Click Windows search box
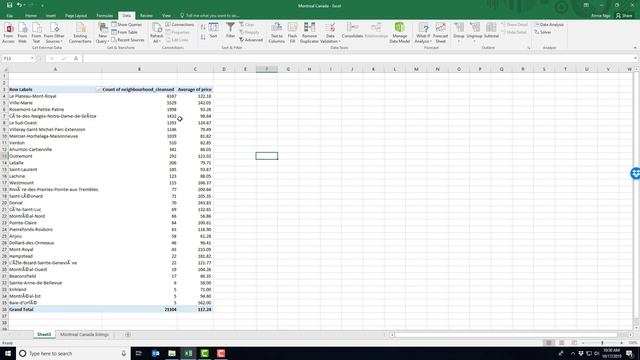 [73, 353]
